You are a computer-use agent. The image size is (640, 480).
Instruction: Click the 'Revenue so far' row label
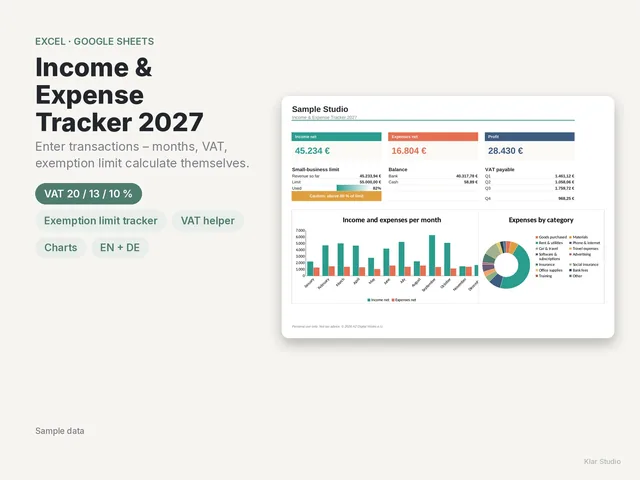click(306, 176)
